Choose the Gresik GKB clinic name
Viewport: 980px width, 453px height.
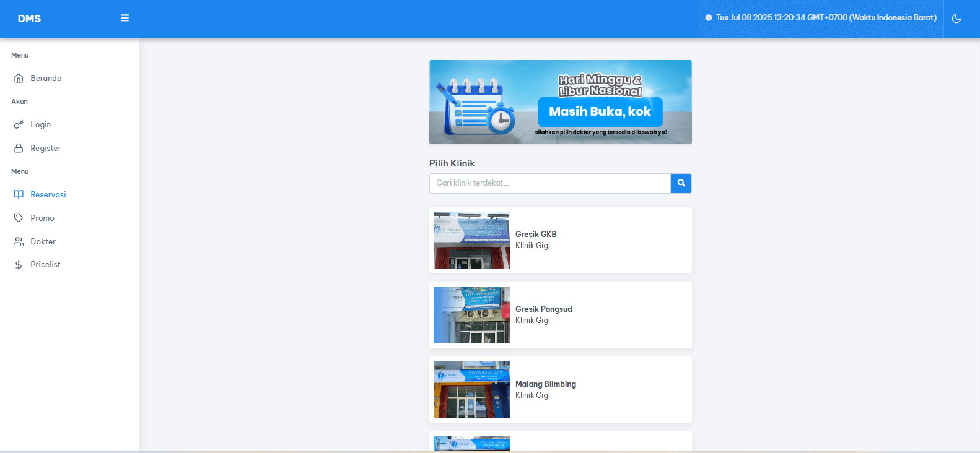[536, 234]
